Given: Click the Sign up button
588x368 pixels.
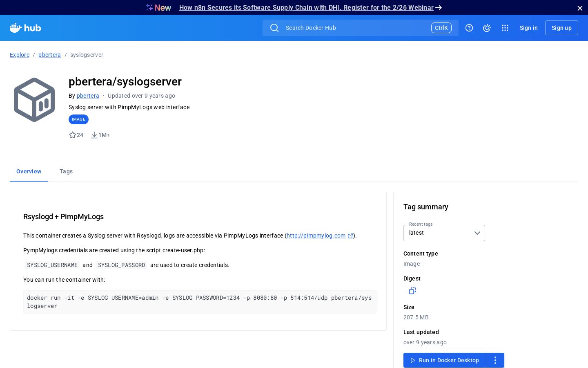Looking at the screenshot, I should (x=561, y=28).
